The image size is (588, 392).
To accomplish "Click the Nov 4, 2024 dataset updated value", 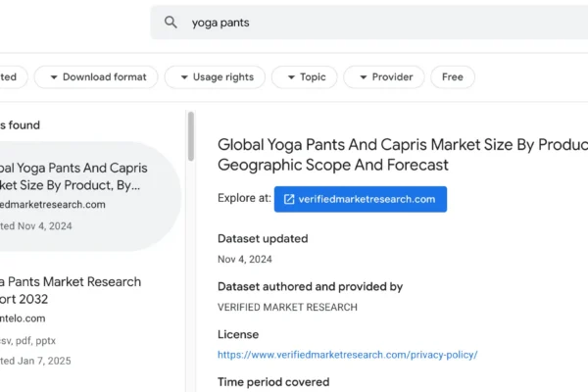I will [245, 259].
